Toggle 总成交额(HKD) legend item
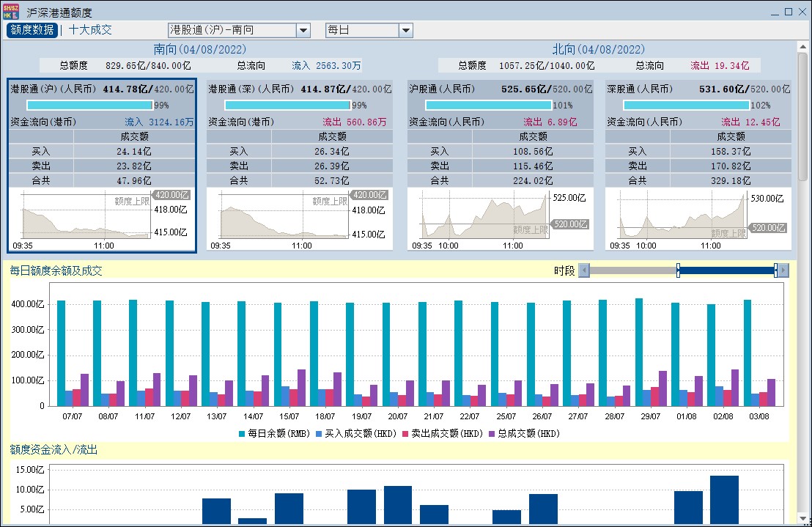812x527 pixels. (x=525, y=433)
